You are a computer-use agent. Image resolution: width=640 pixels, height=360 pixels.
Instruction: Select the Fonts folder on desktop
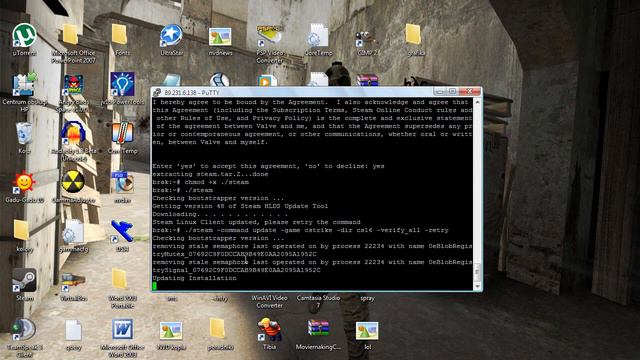pyautogui.click(x=119, y=34)
